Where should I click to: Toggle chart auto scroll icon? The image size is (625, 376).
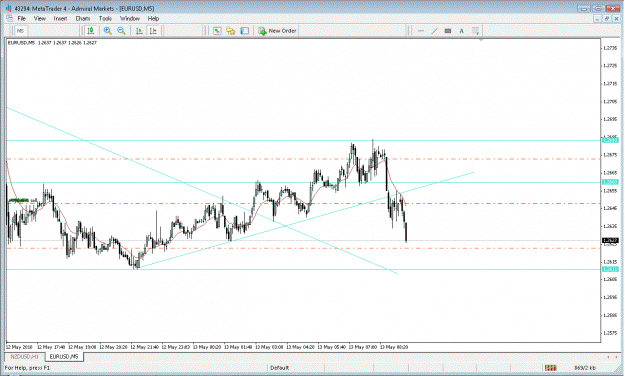(139, 31)
